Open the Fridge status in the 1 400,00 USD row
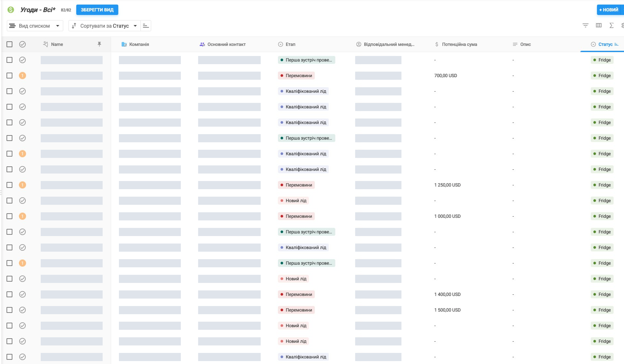 602,294
